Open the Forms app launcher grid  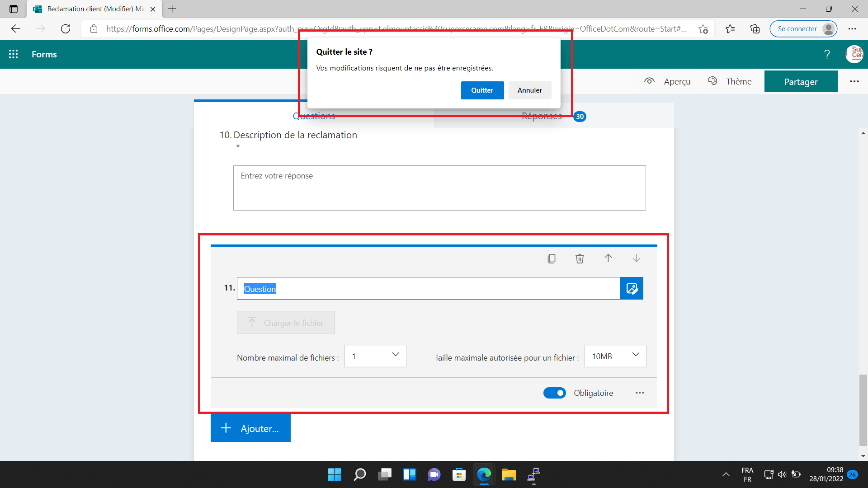(x=14, y=54)
